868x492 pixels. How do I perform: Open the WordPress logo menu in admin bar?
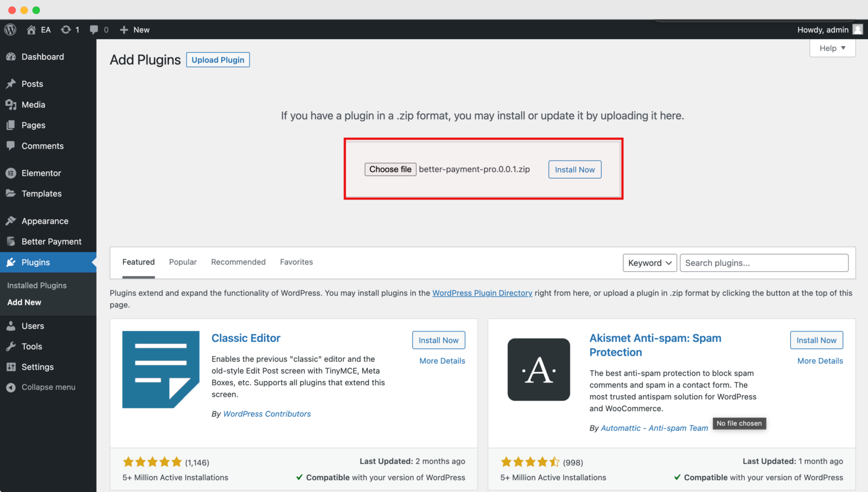(10, 30)
